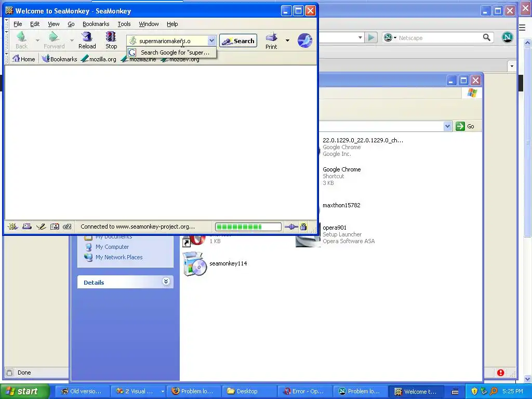
Task: Select the Google Chrome Shortcut file
Action: tap(342, 176)
